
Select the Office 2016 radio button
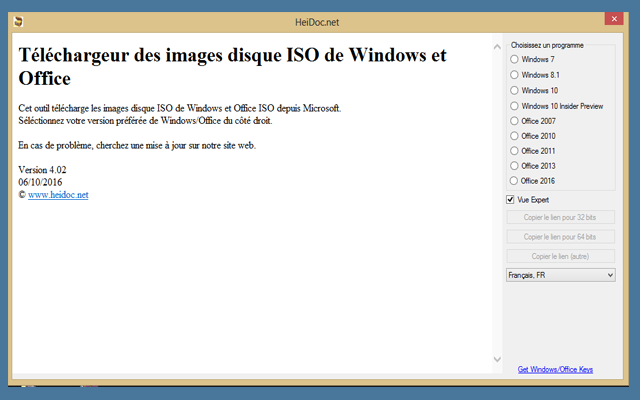click(514, 180)
